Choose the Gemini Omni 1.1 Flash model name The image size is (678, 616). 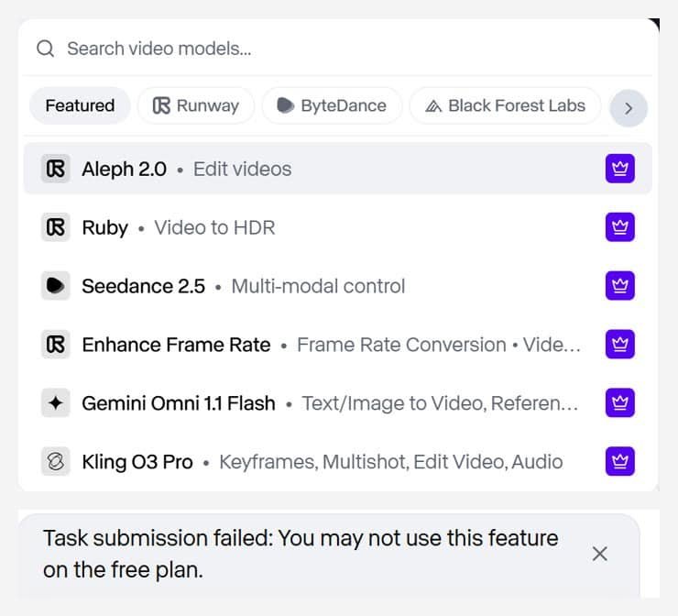179,403
